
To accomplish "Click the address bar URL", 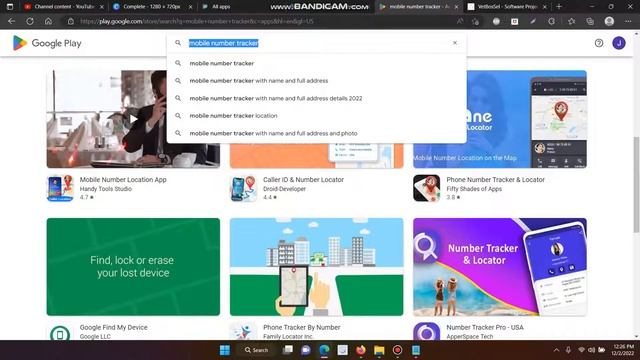I will [197, 21].
